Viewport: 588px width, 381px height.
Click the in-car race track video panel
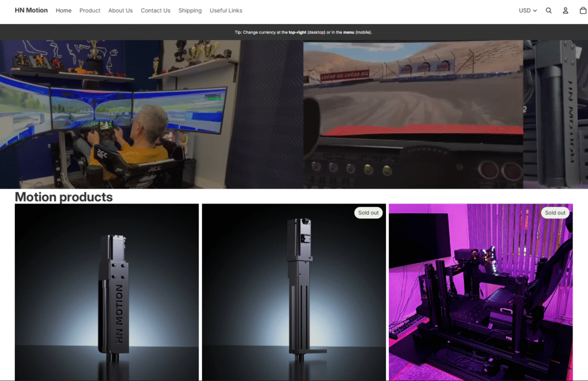click(x=413, y=114)
